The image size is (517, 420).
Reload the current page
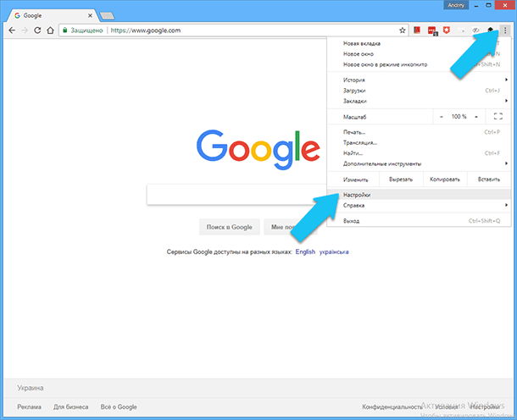pyautogui.click(x=37, y=30)
